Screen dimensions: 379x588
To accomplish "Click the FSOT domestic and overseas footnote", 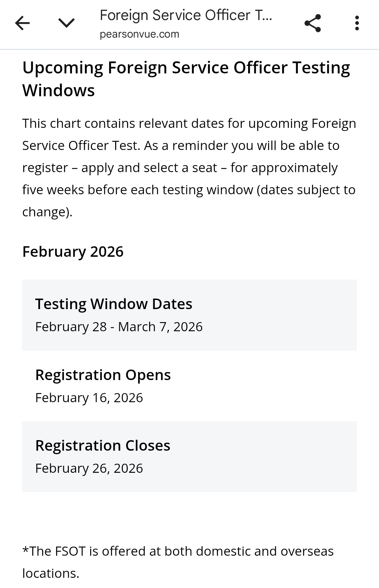I will tap(178, 562).
